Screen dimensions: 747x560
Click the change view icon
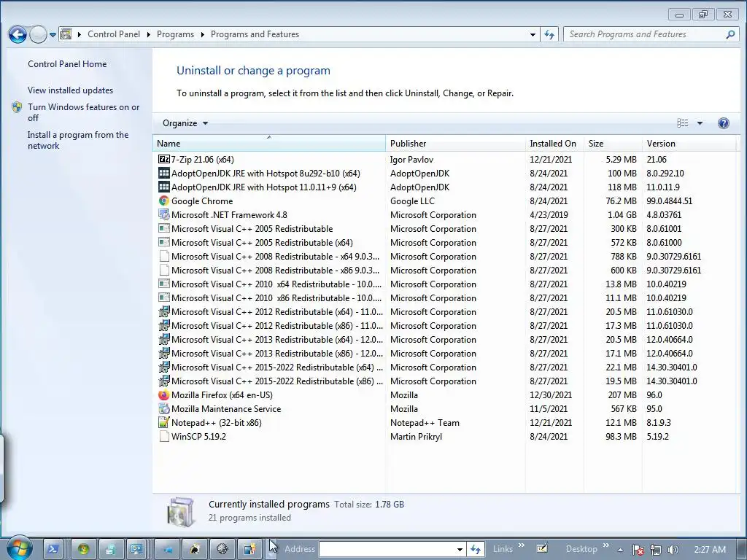682,123
